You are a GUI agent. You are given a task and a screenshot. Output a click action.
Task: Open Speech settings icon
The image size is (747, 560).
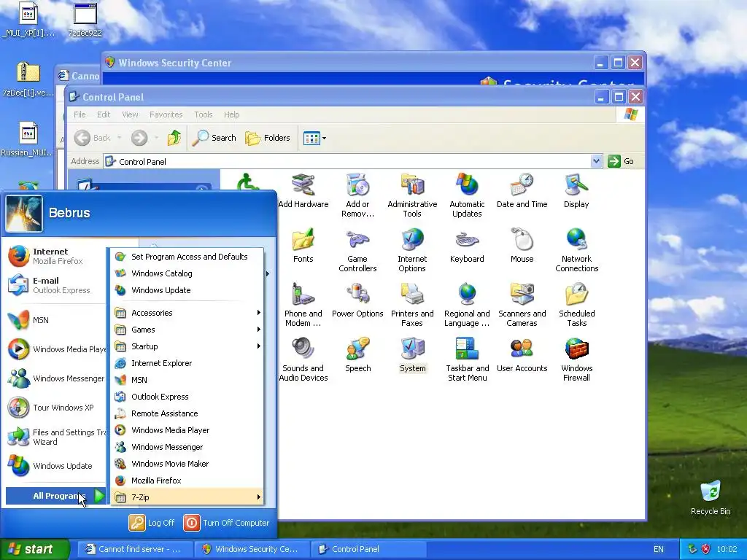tap(357, 355)
